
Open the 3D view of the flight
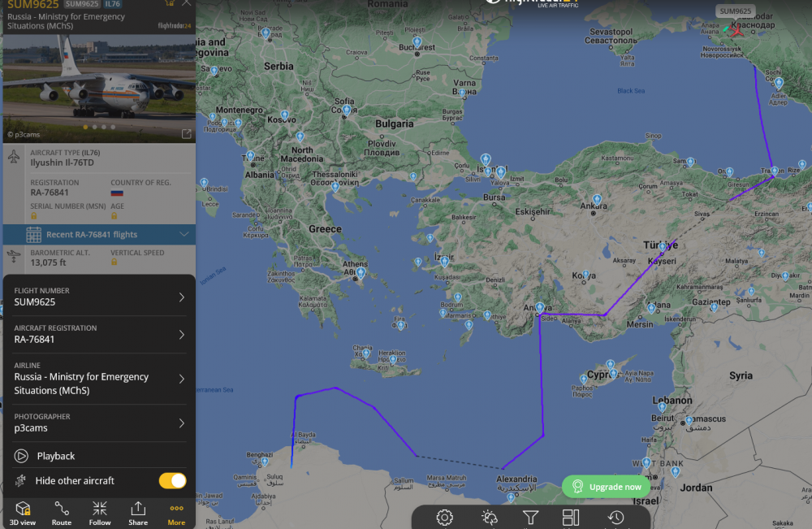23,514
